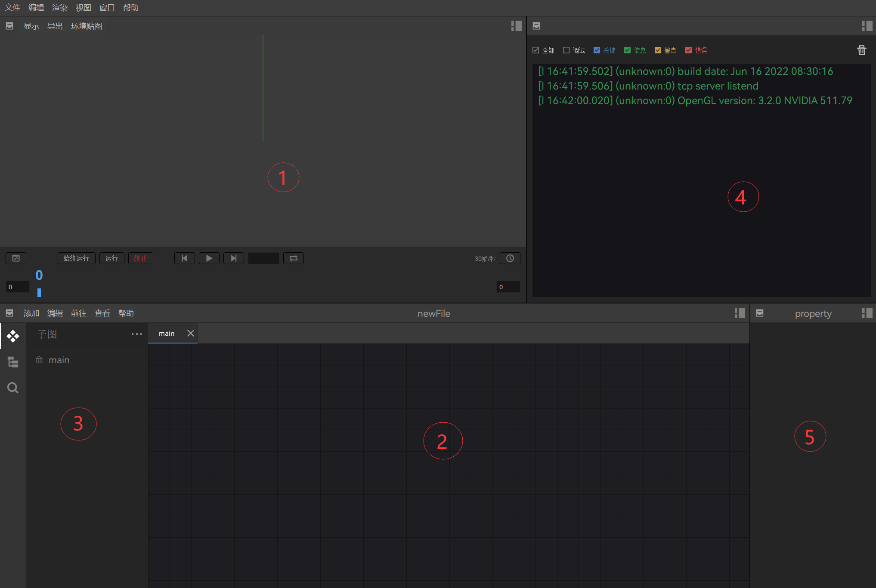The height and width of the screenshot is (588, 876).
Task: Open the property panel dropdown icon
Action: point(760,313)
